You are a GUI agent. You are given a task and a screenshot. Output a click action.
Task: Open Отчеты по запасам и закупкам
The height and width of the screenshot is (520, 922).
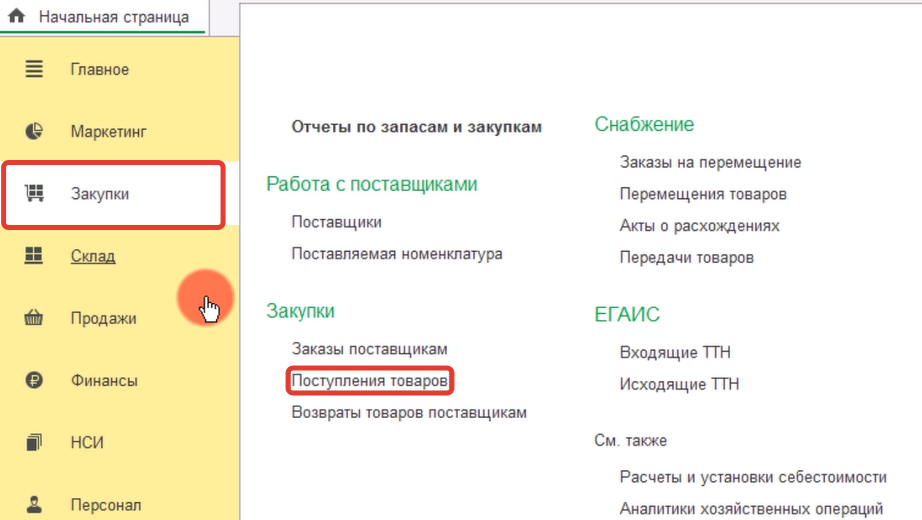coord(416,127)
